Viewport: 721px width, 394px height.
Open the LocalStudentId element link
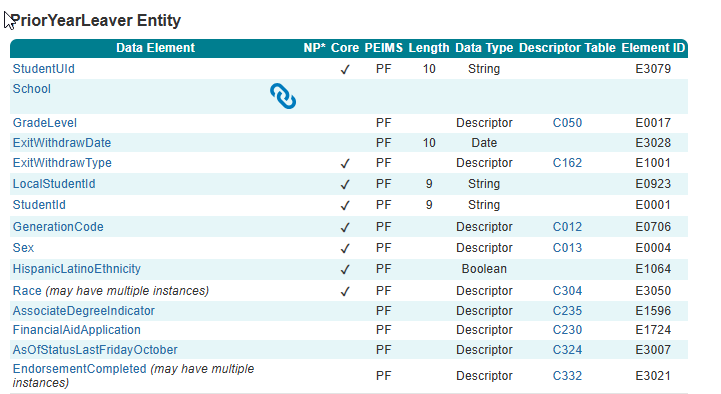coord(54,184)
